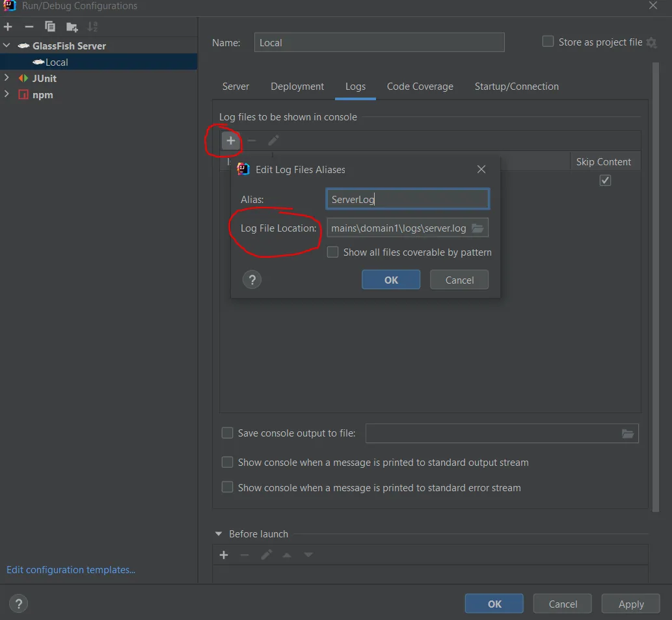
Task: Cancel the Edit Log Files Aliases dialog
Action: point(459,280)
